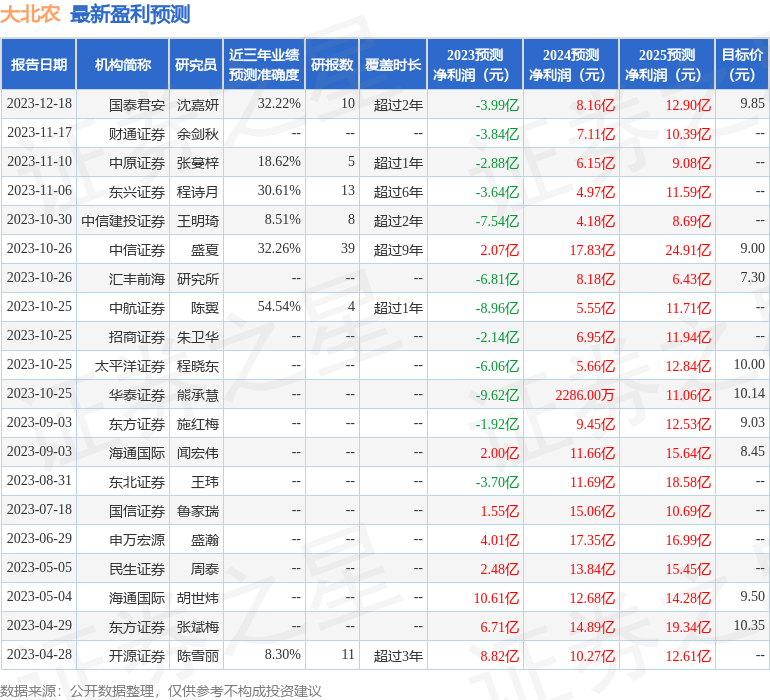Click the 数据来源 footnote text
The image size is (770, 700).
pyautogui.click(x=161, y=690)
